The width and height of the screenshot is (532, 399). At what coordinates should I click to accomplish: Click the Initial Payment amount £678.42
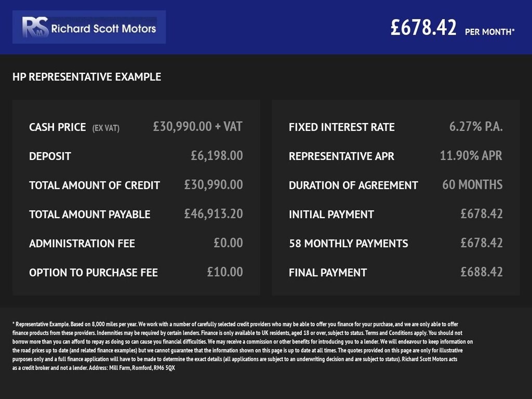[x=482, y=214]
